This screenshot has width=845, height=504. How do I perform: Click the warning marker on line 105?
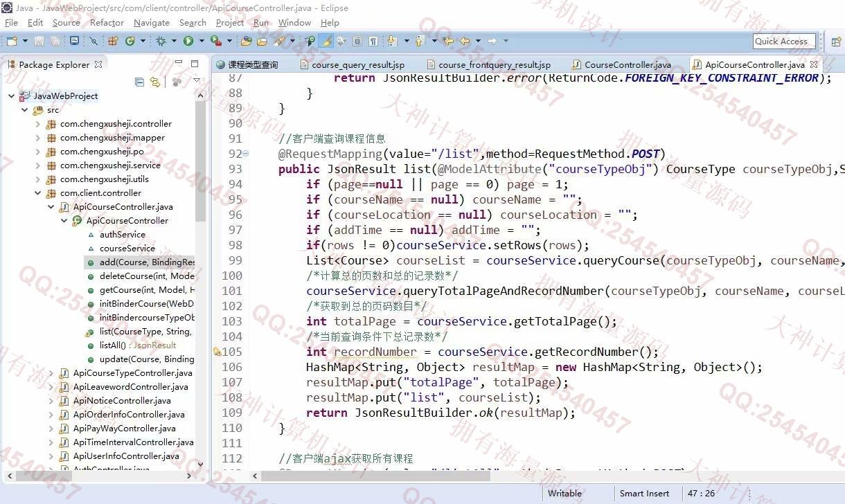pyautogui.click(x=217, y=352)
